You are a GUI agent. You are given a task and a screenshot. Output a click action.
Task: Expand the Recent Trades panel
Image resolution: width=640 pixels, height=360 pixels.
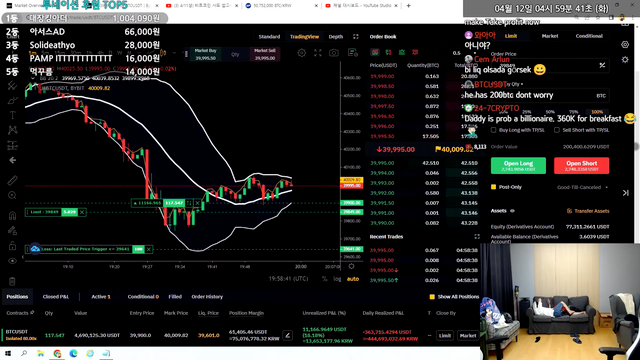pyautogui.click(x=477, y=237)
